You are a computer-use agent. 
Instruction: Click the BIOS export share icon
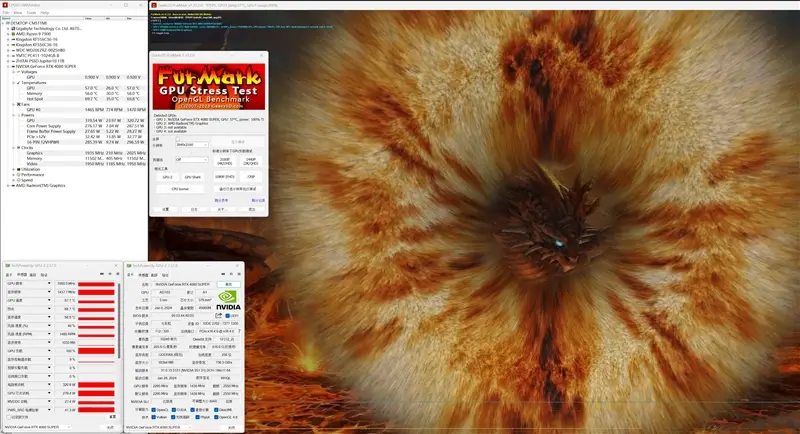pos(218,316)
